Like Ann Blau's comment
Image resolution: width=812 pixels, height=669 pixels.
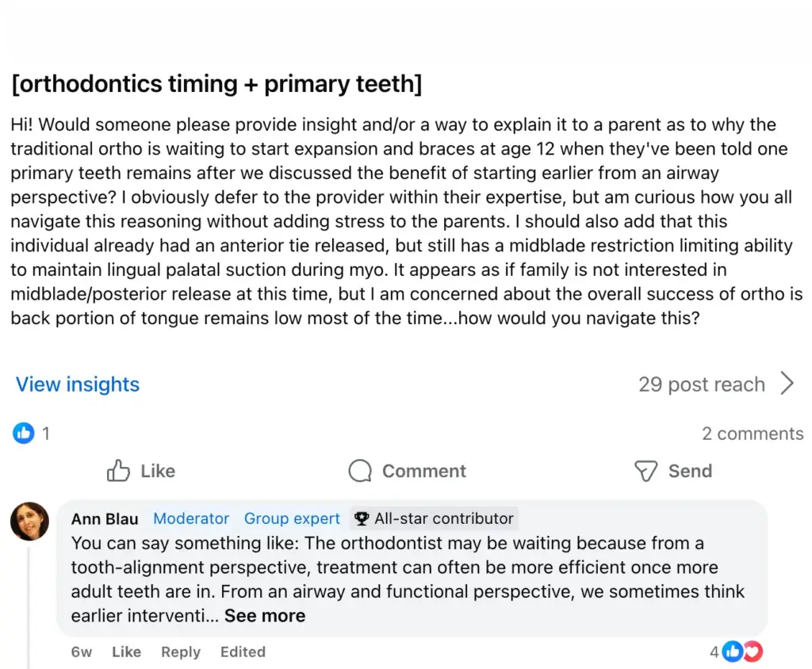(x=126, y=652)
